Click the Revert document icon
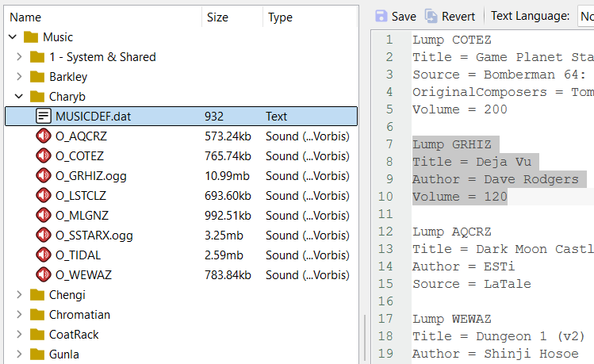594x364 pixels. point(431,17)
